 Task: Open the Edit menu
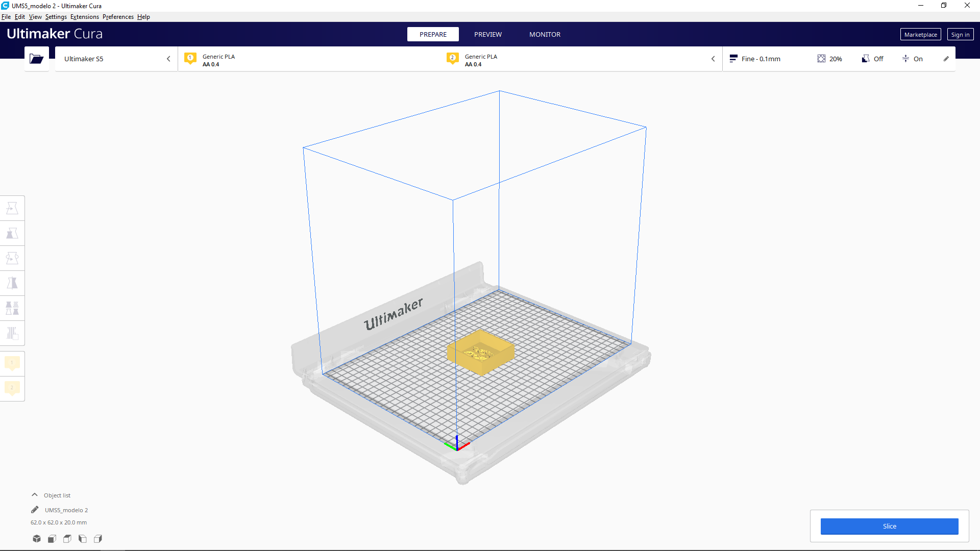tap(20, 17)
